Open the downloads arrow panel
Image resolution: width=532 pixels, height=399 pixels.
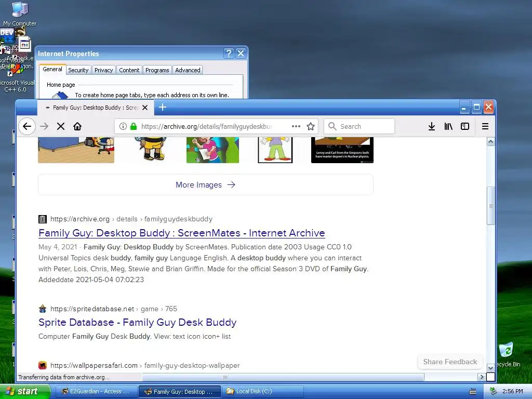432,127
